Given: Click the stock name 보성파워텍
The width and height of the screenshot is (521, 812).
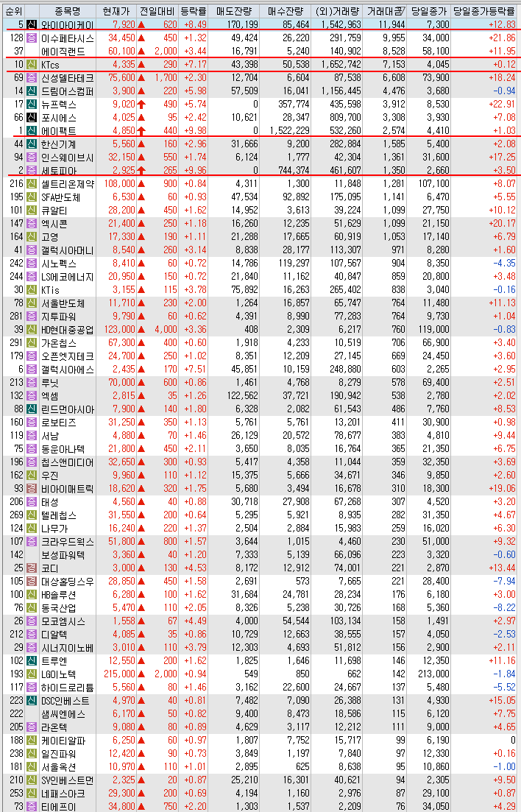Looking at the screenshot, I should 63,554.
